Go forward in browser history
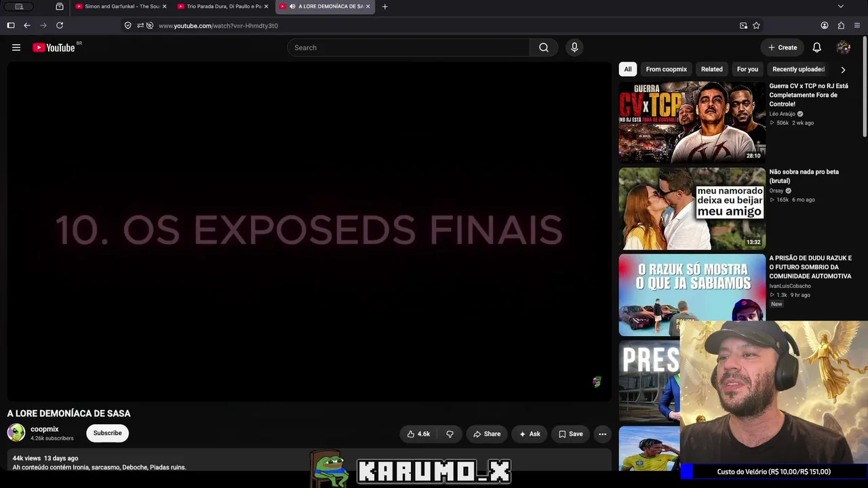Screen dimensions: 868x488 43,25
